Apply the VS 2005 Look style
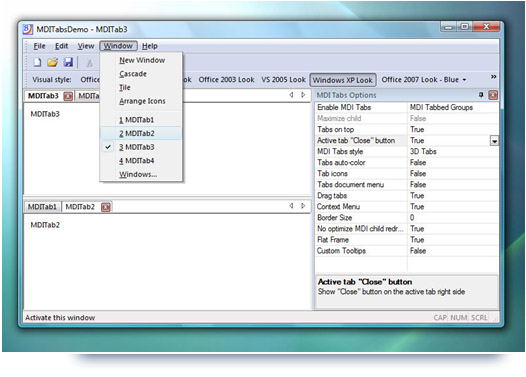 pos(283,80)
